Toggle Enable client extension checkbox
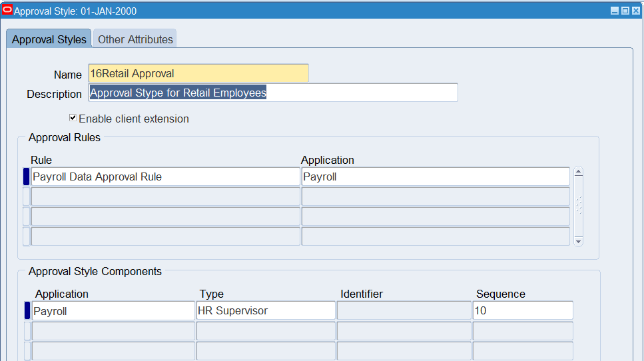This screenshot has width=644, height=361. click(73, 118)
